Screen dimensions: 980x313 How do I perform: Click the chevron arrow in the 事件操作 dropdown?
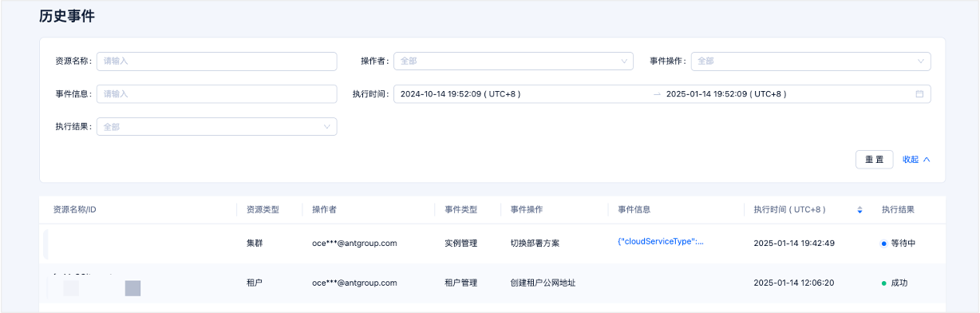click(x=921, y=61)
